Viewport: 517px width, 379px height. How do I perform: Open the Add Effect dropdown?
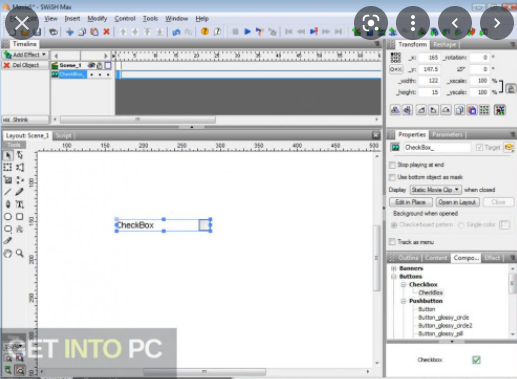25,55
